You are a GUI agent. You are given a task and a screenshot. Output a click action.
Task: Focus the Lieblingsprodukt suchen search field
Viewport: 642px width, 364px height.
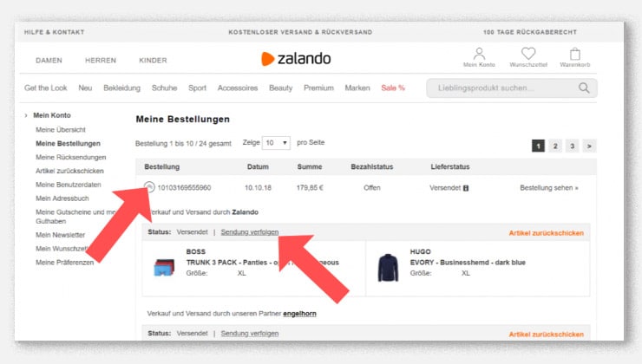tap(499, 88)
